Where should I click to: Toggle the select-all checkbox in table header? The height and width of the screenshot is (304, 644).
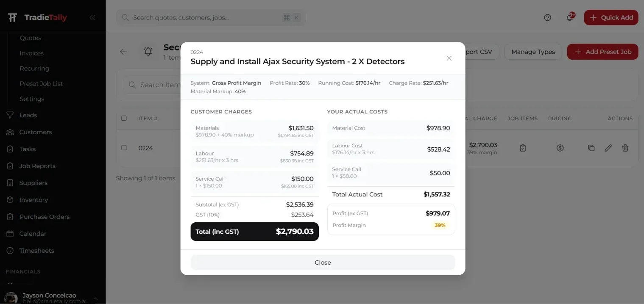(x=124, y=118)
